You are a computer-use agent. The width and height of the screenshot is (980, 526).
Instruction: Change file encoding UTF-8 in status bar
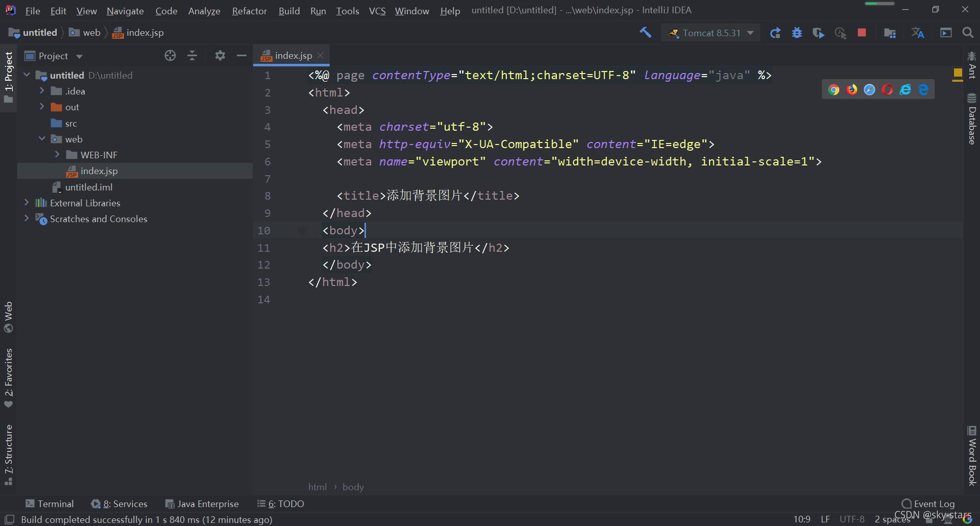point(852,519)
